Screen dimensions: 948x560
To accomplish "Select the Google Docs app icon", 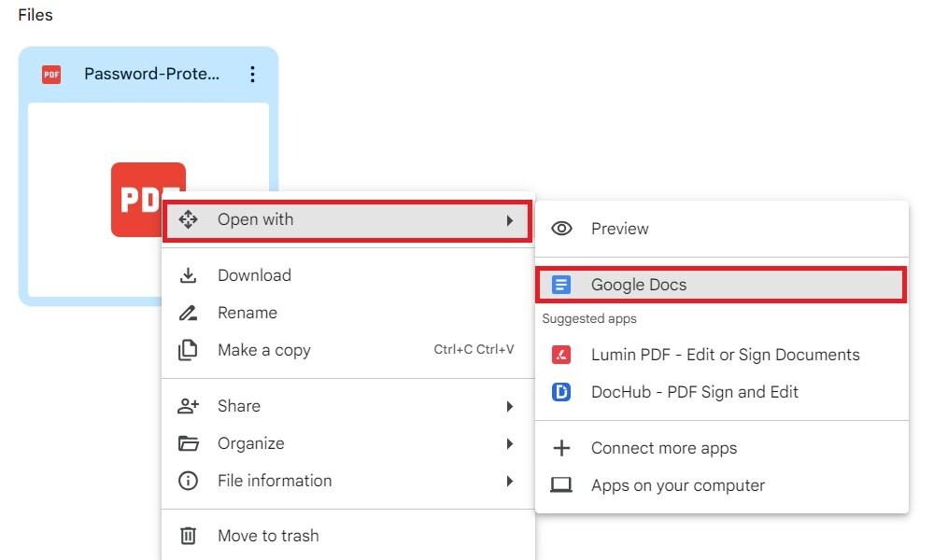I will pos(562,284).
